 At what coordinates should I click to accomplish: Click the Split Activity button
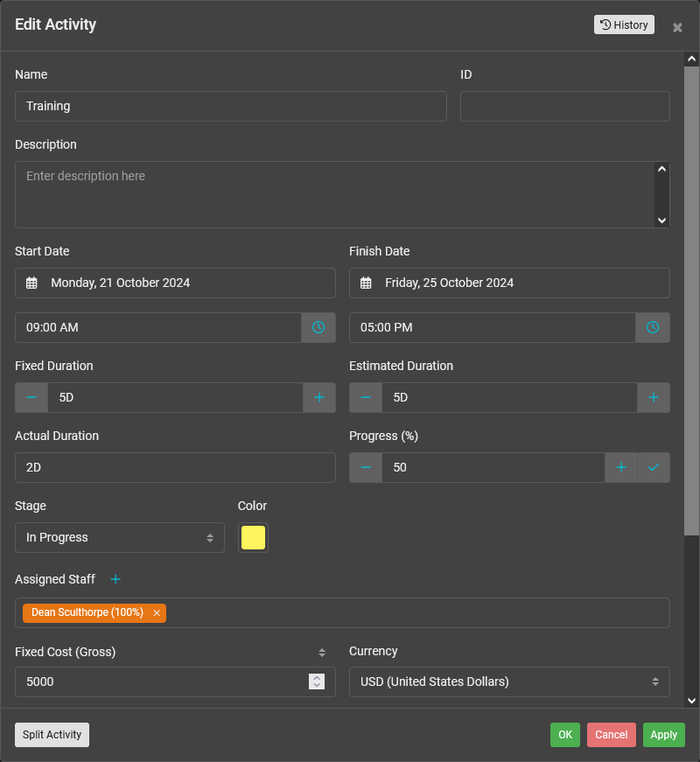[x=52, y=735]
